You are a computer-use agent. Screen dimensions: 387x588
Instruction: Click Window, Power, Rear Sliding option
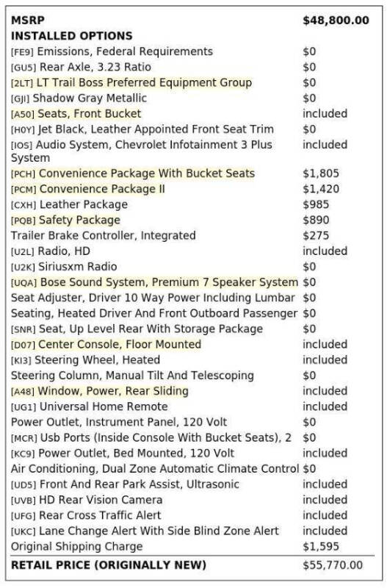pyautogui.click(x=113, y=391)
